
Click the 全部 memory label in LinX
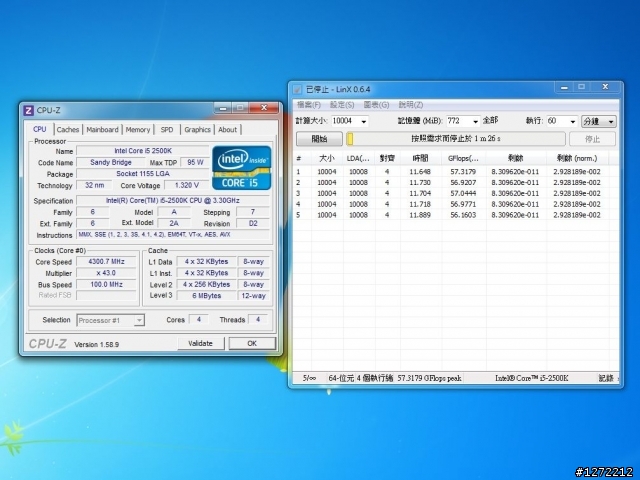coord(490,120)
